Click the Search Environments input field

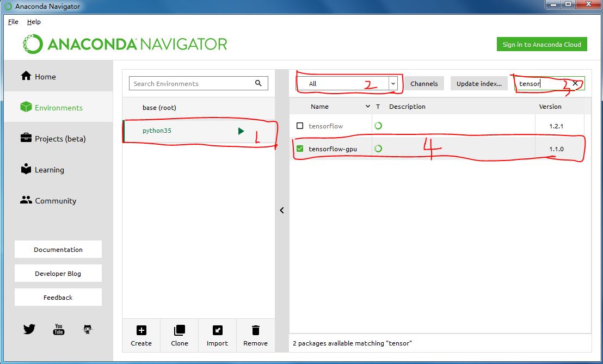[199, 83]
